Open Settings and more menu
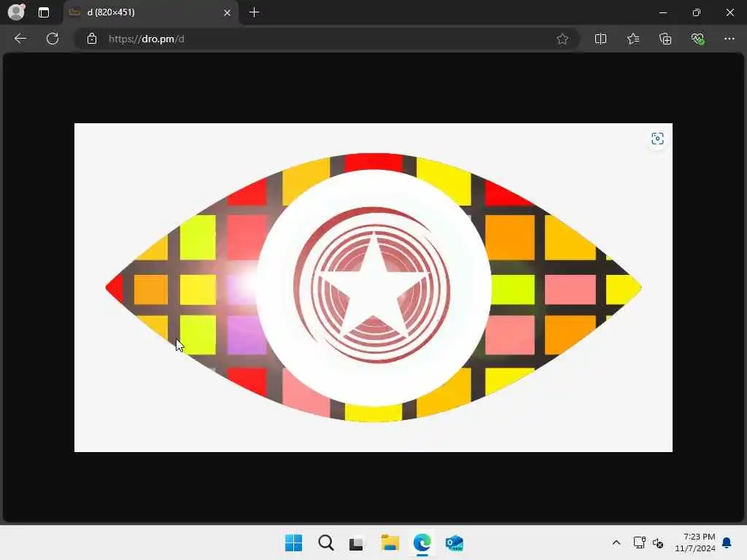747x560 pixels. (729, 39)
